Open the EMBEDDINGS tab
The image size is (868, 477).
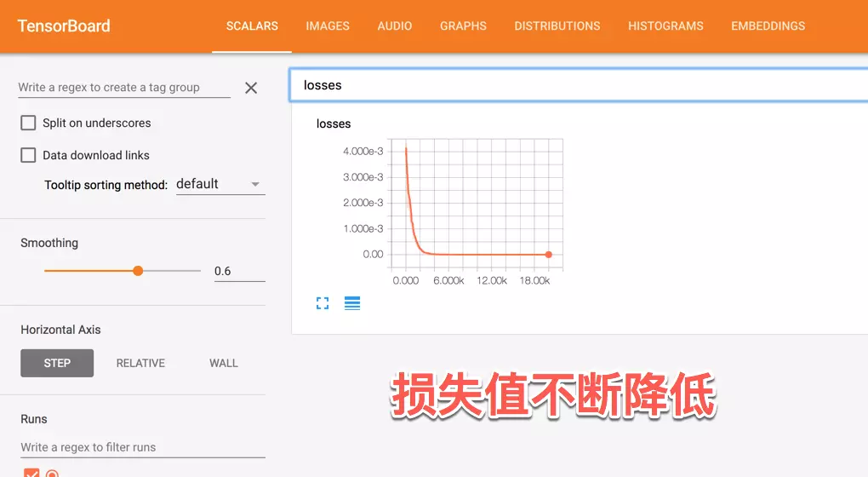(x=768, y=26)
